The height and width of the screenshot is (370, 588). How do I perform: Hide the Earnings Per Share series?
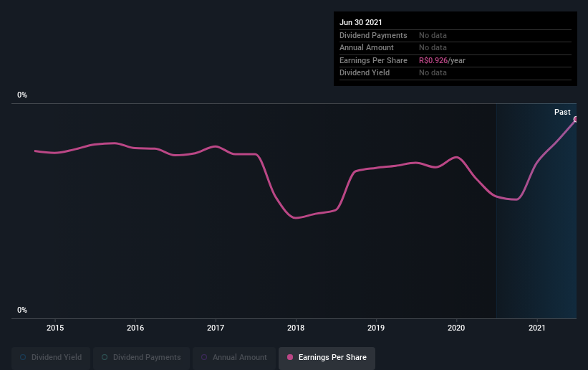click(x=327, y=358)
